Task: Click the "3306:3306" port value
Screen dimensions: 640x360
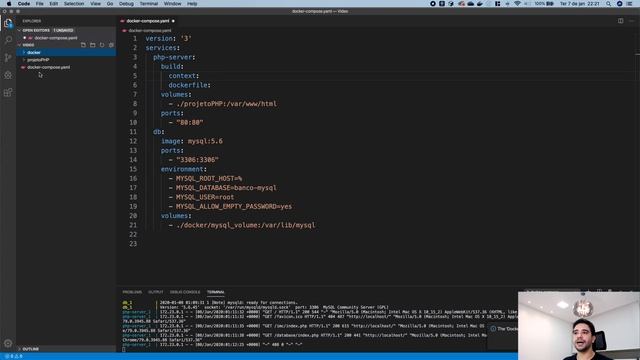Action: click(x=198, y=160)
